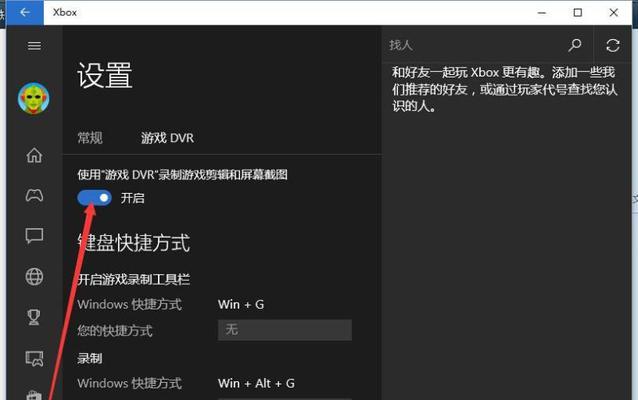This screenshot has width=638, height=400.
Task: Click the 设置 page title
Action: pyautogui.click(x=105, y=75)
